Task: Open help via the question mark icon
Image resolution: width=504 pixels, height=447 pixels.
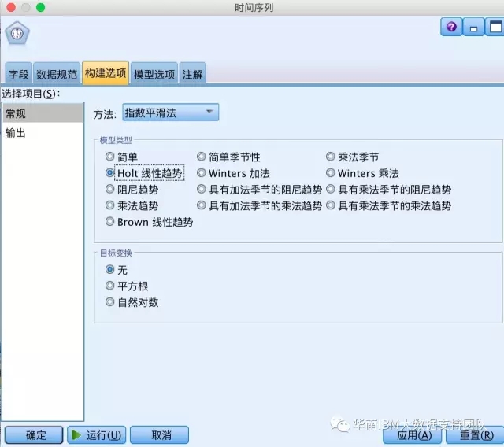Action: point(451,27)
